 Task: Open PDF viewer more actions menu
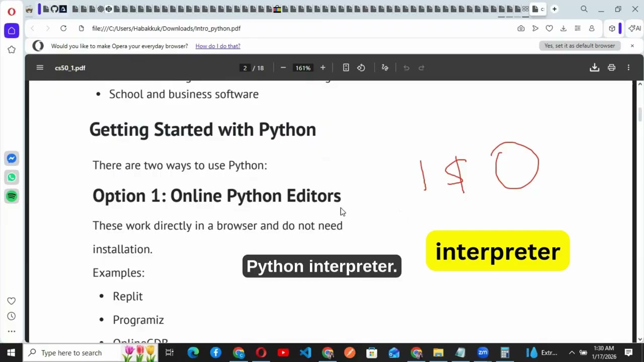pyautogui.click(x=628, y=68)
